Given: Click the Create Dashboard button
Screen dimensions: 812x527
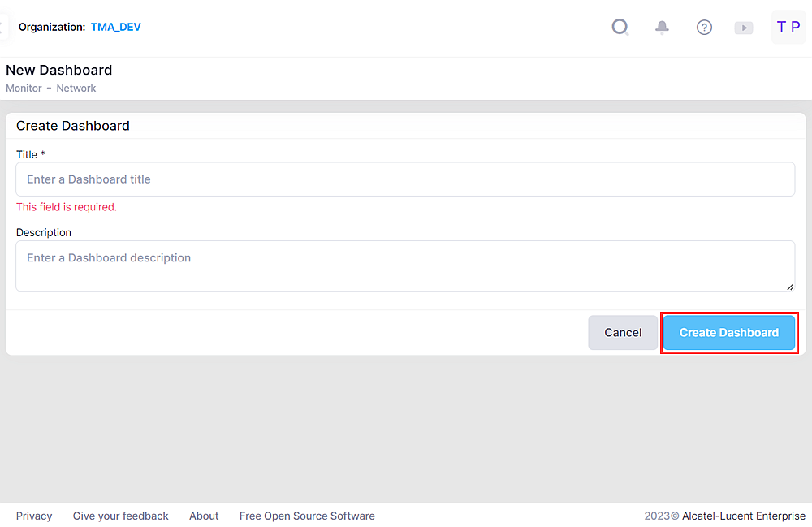Looking at the screenshot, I should 728,333.
